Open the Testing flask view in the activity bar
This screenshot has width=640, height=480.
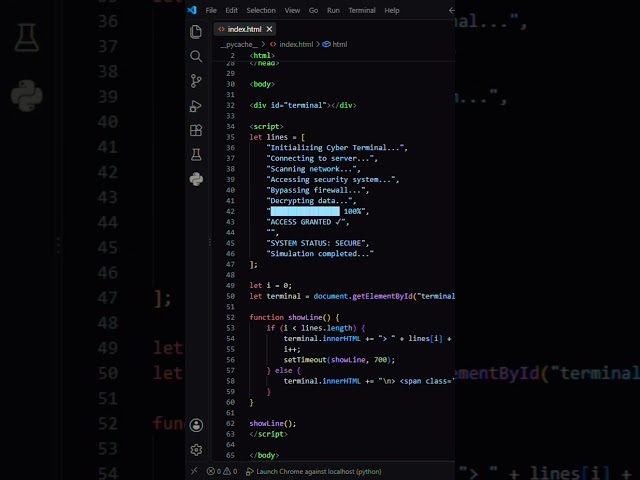pos(196,155)
